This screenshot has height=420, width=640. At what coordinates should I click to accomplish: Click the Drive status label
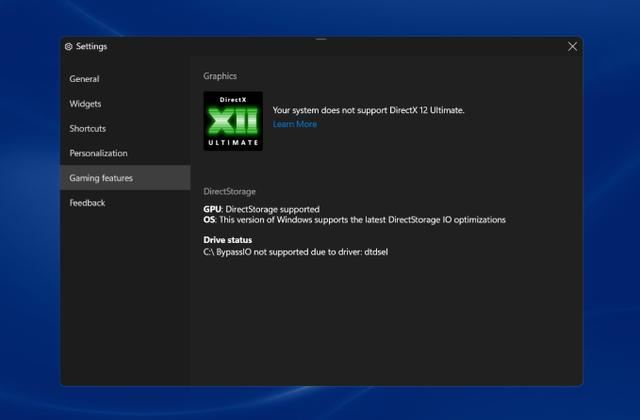[x=227, y=240]
